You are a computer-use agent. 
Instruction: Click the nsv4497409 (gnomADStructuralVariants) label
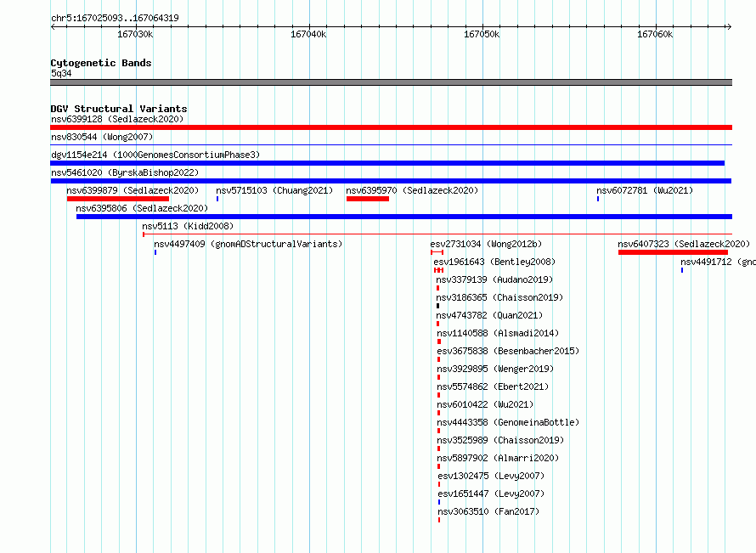[248, 244]
